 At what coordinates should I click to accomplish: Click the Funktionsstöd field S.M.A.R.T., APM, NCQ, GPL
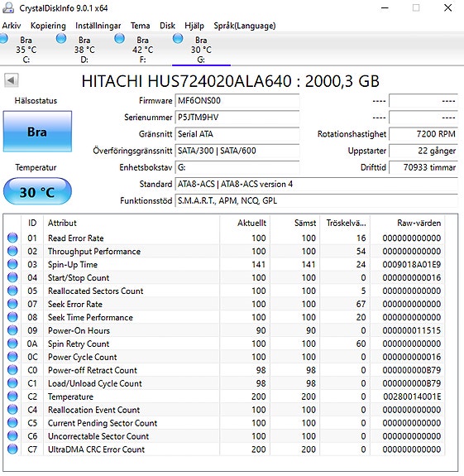point(316,201)
